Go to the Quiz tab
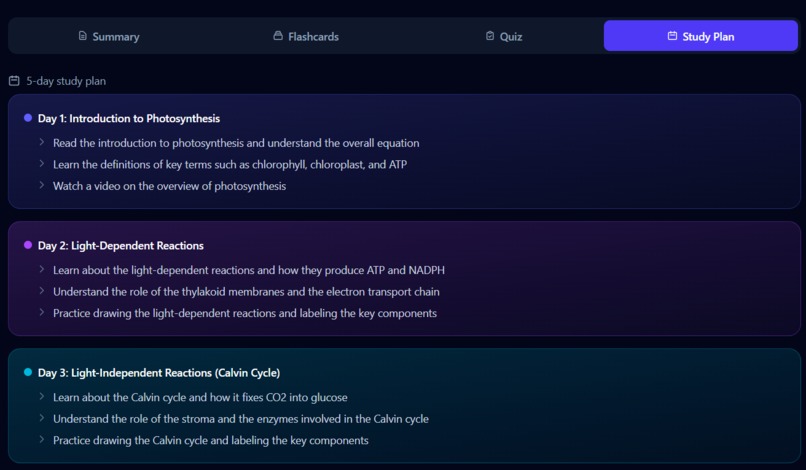This screenshot has width=806, height=470. click(504, 36)
